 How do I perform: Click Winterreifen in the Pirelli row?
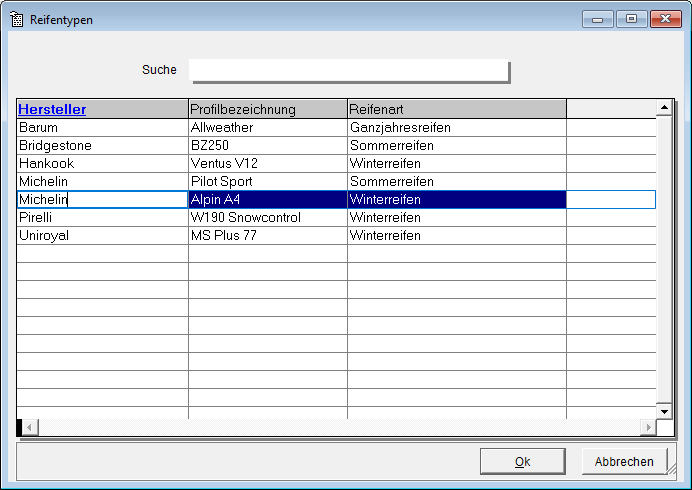[457, 218]
